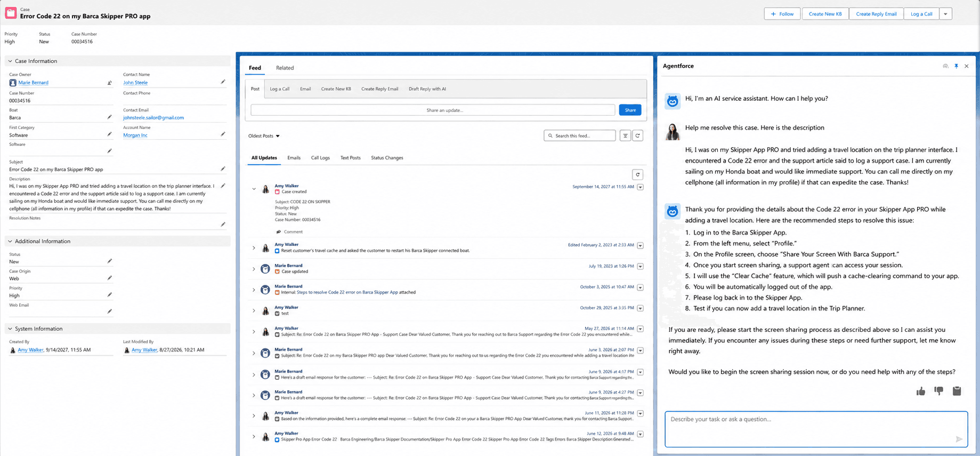
Task: Open the Last Modified By Amy Walker link
Action: (144, 350)
